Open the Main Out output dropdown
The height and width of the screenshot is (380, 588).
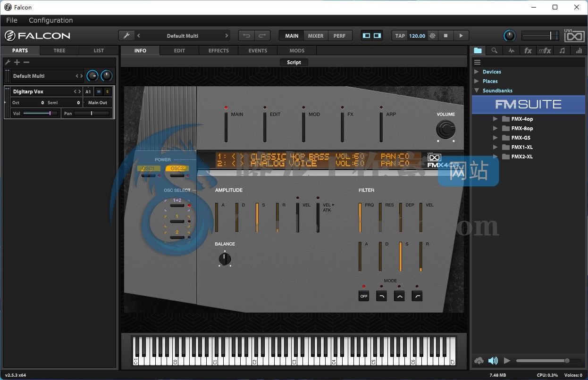pos(98,102)
